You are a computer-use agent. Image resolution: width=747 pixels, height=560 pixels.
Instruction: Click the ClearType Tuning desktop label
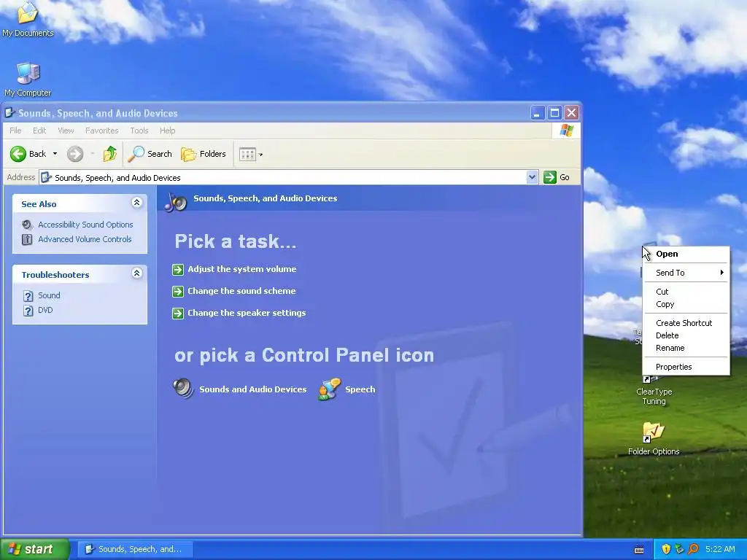pos(654,396)
